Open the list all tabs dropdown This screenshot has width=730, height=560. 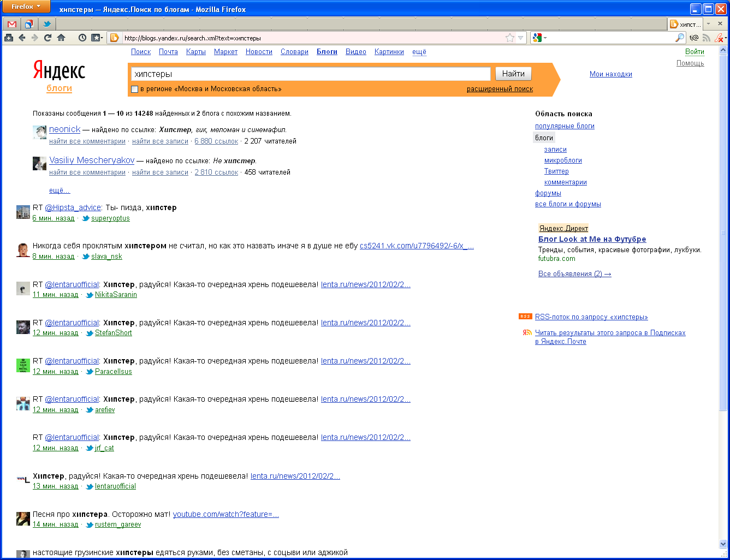(x=708, y=24)
